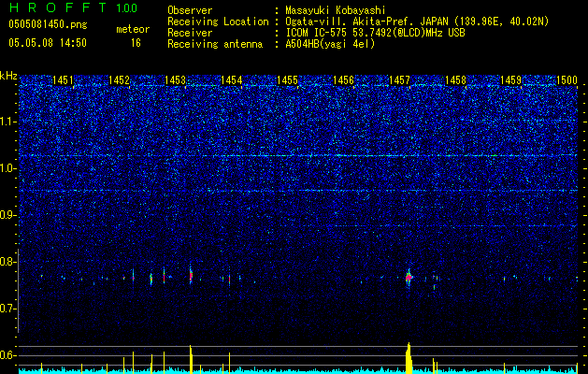
Task: Click the bright red meteor echo at 1457
Action: pyautogui.click(x=409, y=277)
